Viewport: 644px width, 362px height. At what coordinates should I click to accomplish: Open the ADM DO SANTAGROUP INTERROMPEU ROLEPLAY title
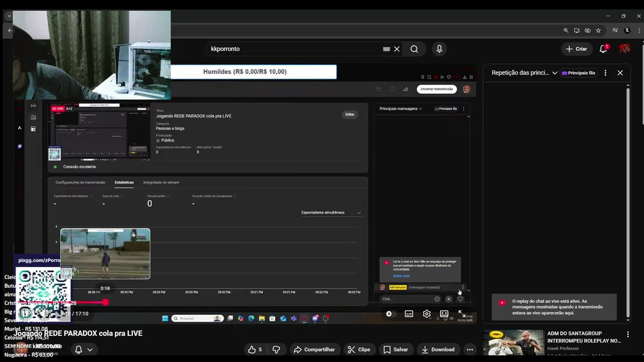coord(584,337)
